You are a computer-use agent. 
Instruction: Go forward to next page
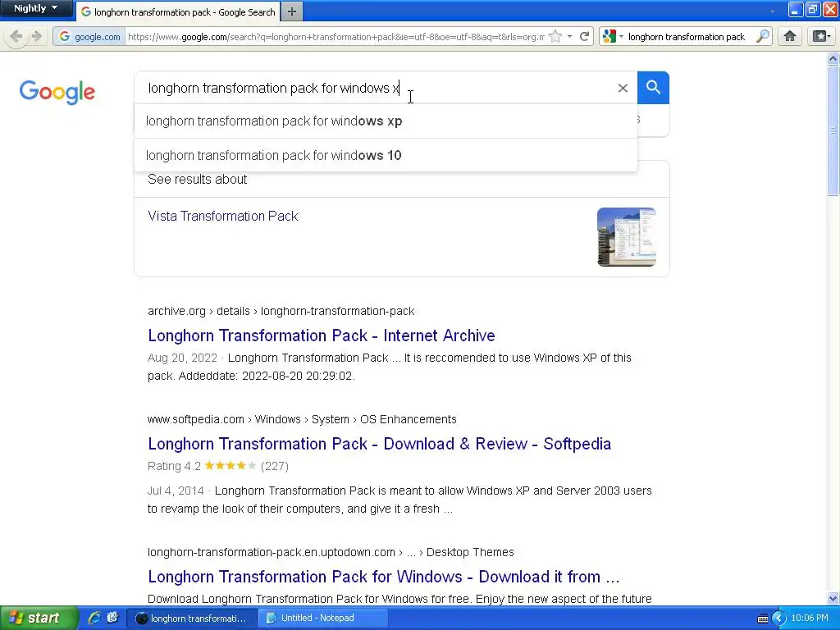pyautogui.click(x=36, y=36)
